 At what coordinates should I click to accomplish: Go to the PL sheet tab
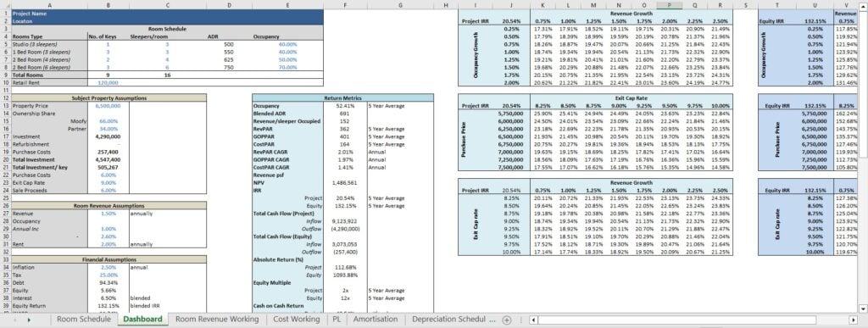[x=337, y=320]
